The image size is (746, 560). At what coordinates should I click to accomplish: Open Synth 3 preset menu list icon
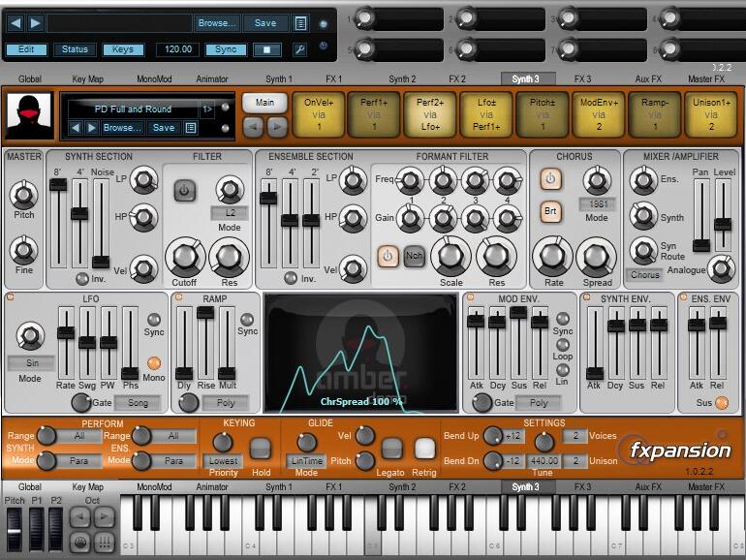click(191, 128)
